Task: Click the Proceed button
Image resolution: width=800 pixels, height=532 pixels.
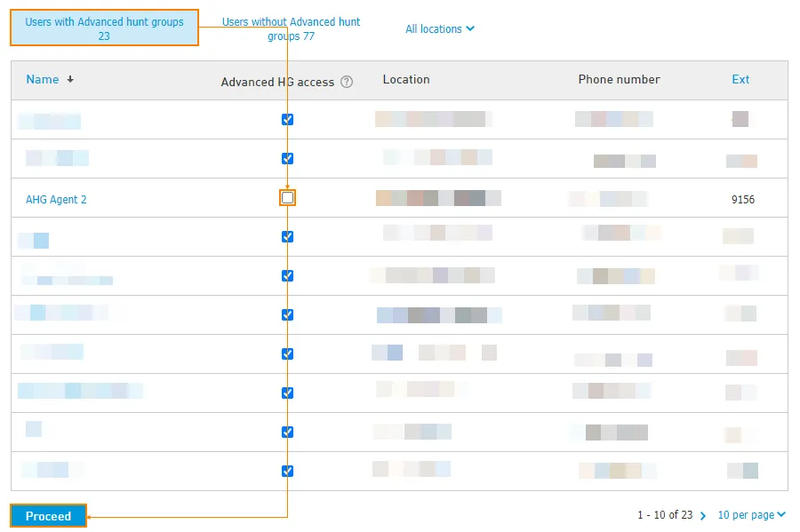Action: (49, 516)
